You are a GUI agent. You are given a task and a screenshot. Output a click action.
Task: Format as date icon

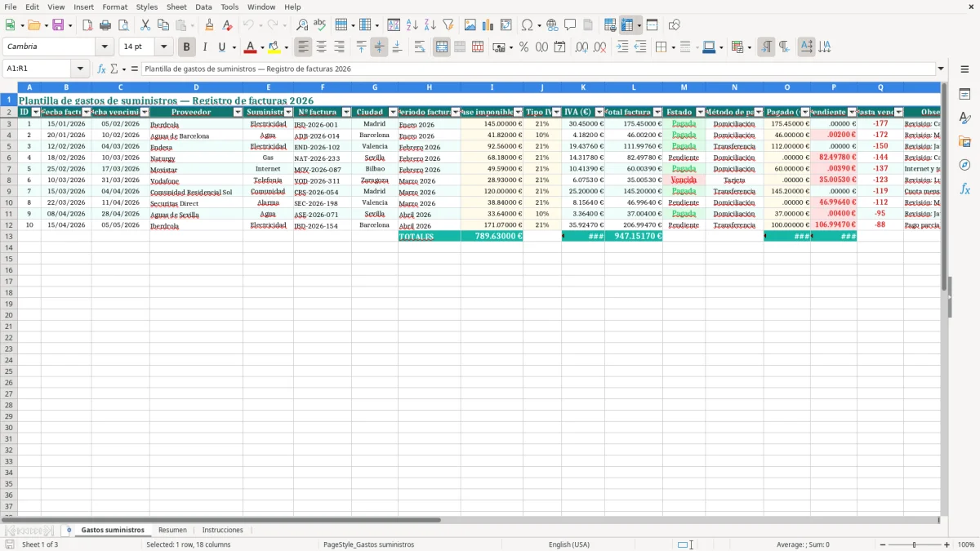559,47
